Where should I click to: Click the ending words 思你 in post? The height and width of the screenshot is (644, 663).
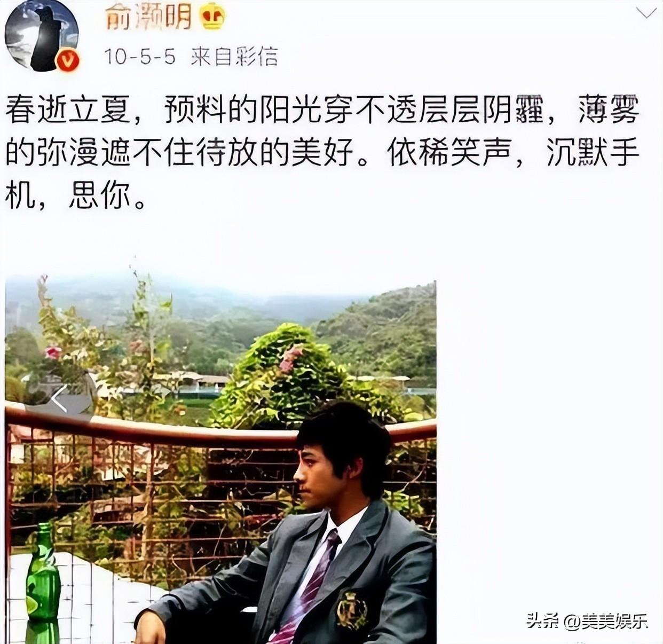coord(99,195)
